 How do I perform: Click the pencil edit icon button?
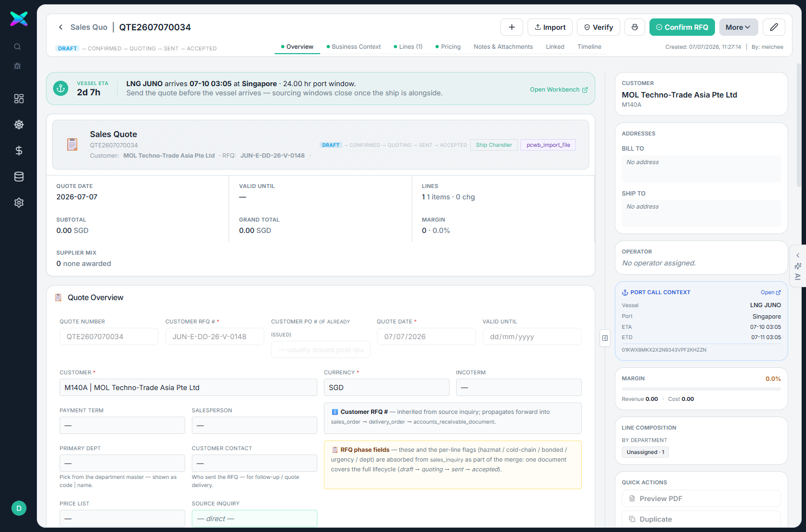pyautogui.click(x=774, y=27)
